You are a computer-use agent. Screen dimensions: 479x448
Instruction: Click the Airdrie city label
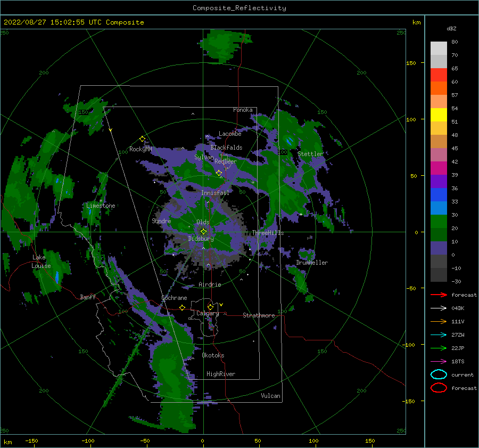point(210,284)
